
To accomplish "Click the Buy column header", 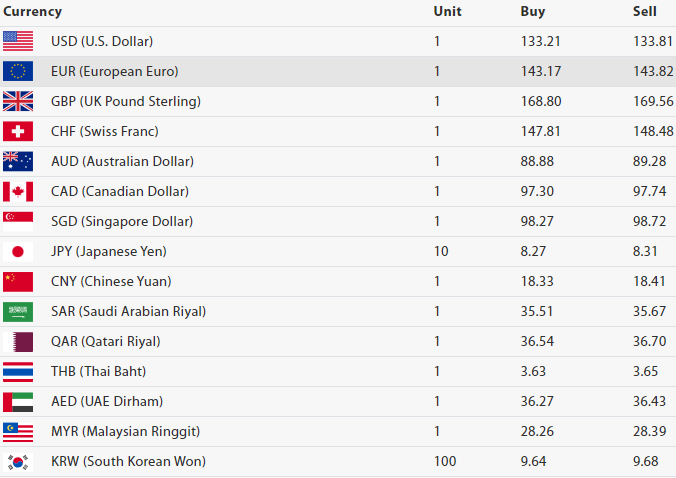I will point(533,12).
